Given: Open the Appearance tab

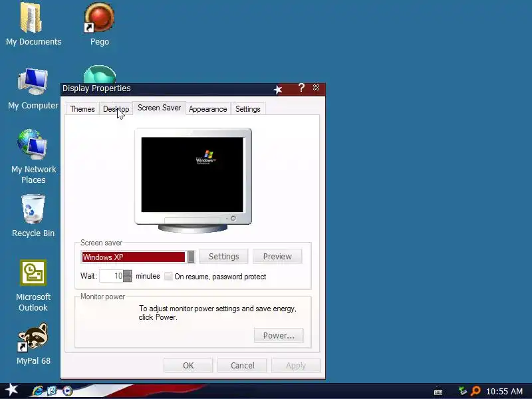Looking at the screenshot, I should click(207, 109).
